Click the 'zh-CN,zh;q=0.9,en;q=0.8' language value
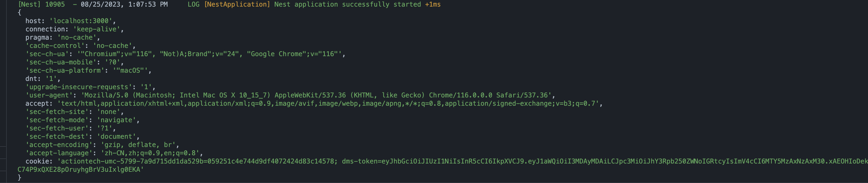Image resolution: width=868 pixels, height=183 pixels. (x=150, y=153)
